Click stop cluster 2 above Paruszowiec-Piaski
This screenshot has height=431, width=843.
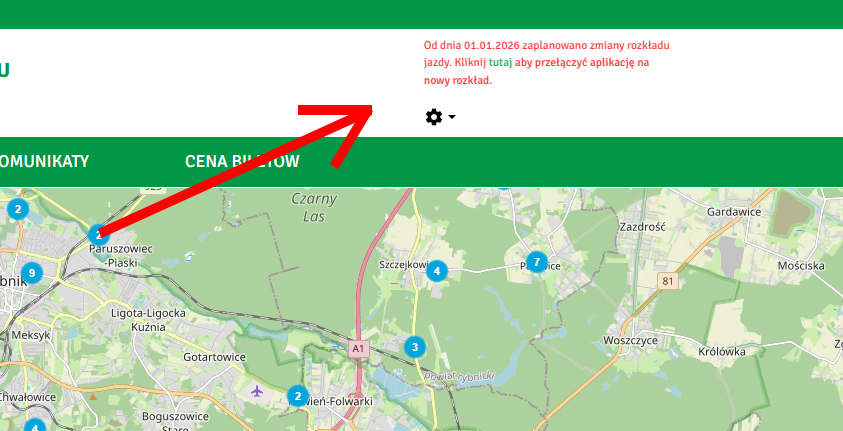98,235
